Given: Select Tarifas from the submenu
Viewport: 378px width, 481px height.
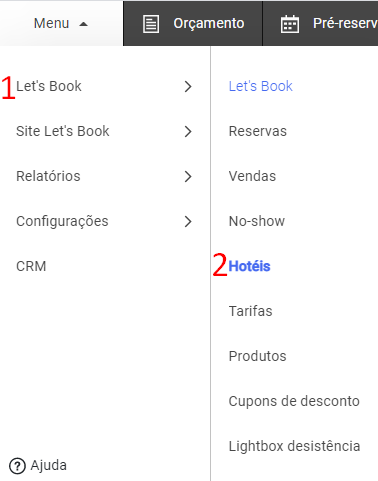Looking at the screenshot, I should [250, 311].
